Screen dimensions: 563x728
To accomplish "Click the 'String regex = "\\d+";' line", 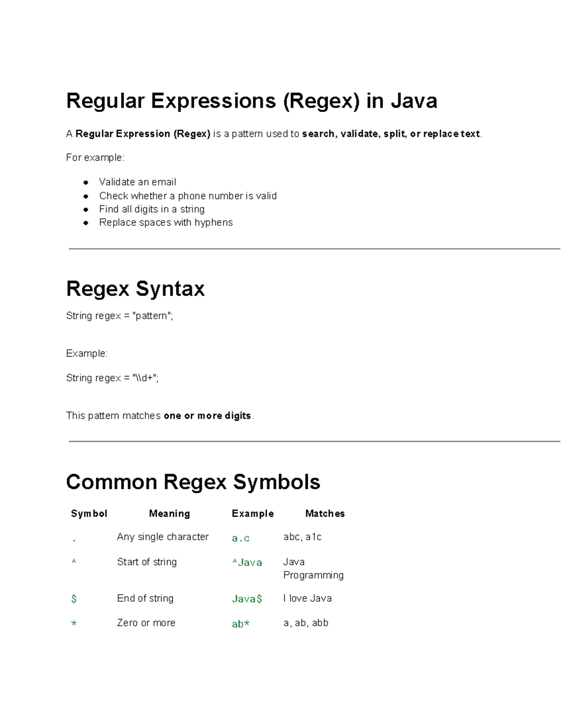I will pyautogui.click(x=113, y=378).
